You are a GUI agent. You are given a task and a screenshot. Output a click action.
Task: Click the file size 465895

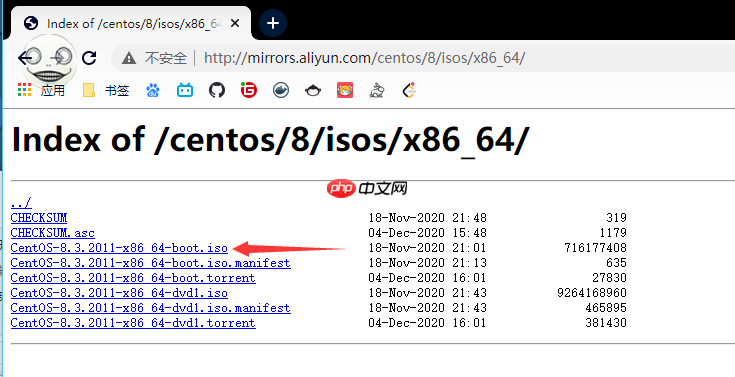pos(606,308)
